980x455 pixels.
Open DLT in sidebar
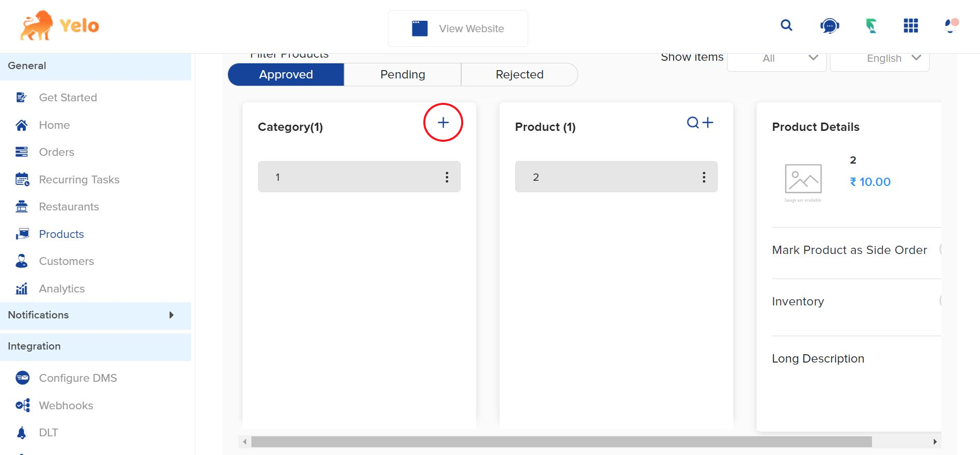[x=48, y=432]
